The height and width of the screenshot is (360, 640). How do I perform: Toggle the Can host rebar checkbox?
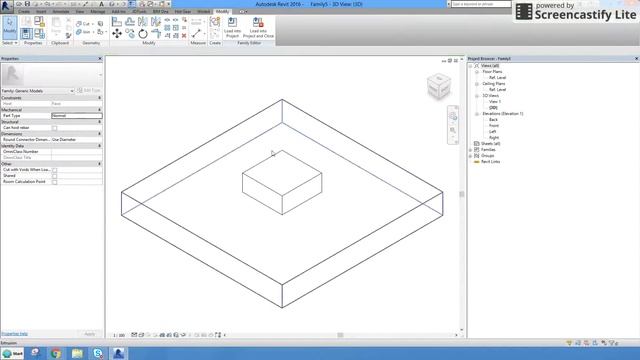(54, 128)
